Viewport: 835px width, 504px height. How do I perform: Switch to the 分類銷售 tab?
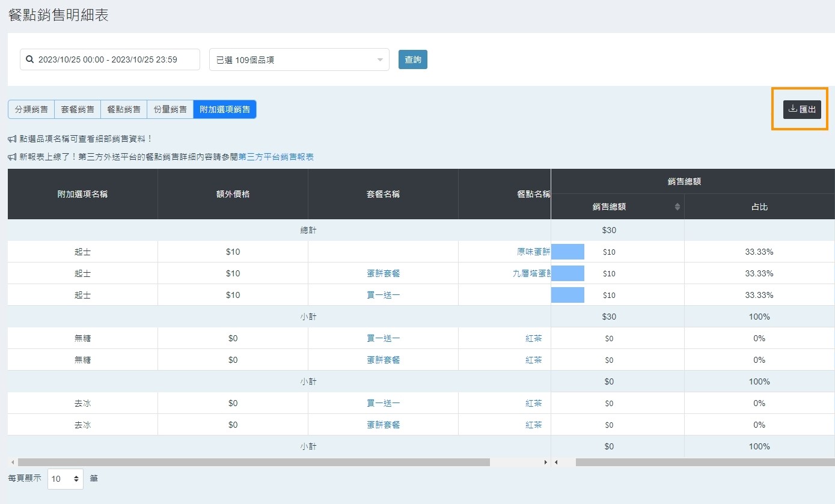31,109
